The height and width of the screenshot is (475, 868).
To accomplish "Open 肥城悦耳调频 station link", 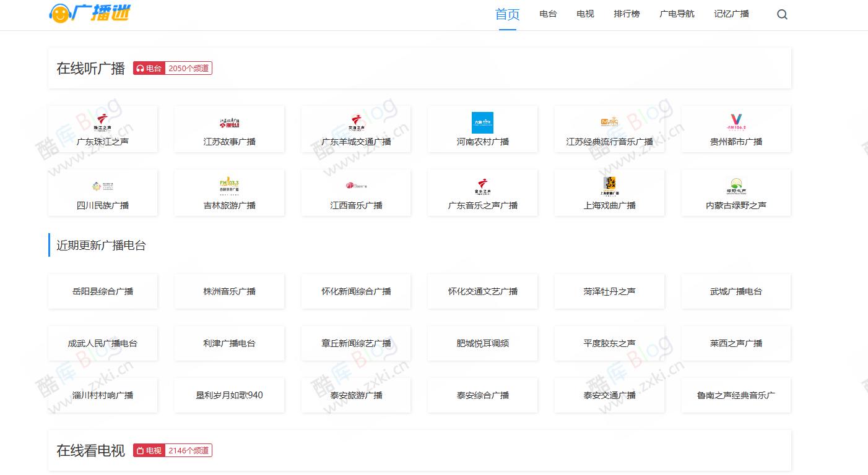I will point(482,343).
